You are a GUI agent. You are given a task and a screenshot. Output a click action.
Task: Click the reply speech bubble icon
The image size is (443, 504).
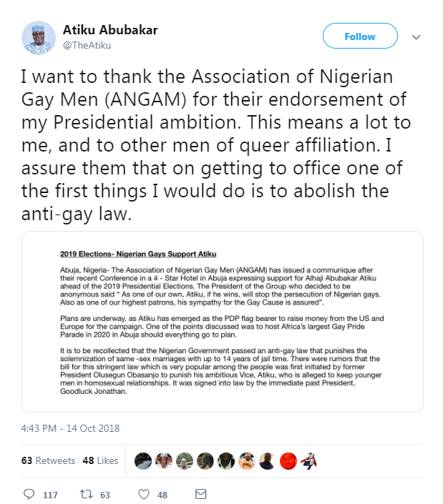[29, 494]
